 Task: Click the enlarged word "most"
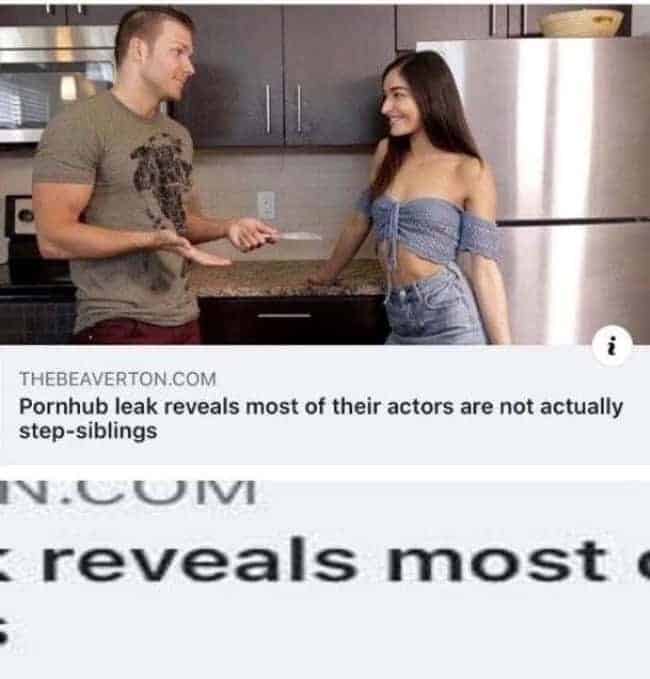click(x=498, y=562)
